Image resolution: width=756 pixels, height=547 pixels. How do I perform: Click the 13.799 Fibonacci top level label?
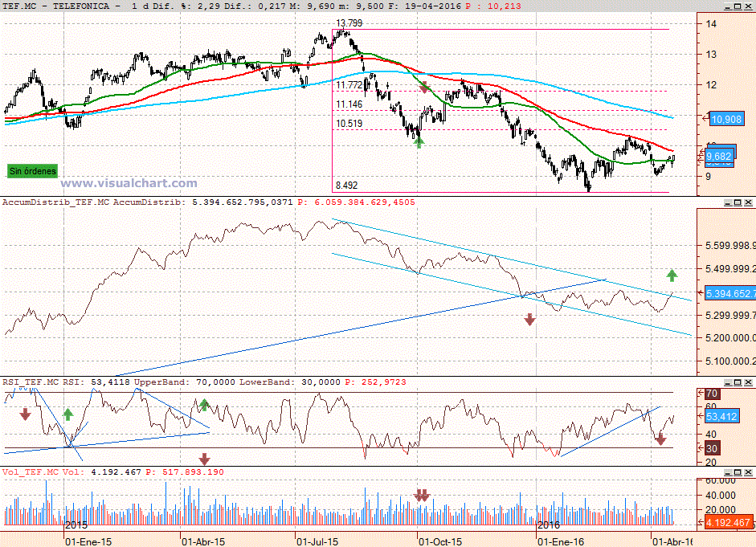[349, 23]
